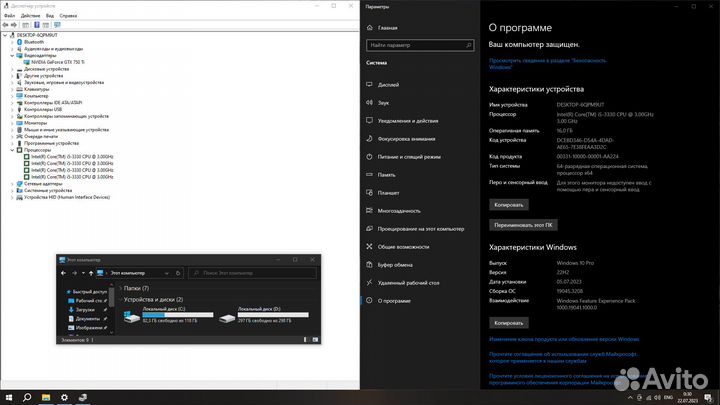720x405 pixels.
Task: Select NVIDIA GeForce GTX 750 Ti device
Action: 58,62
